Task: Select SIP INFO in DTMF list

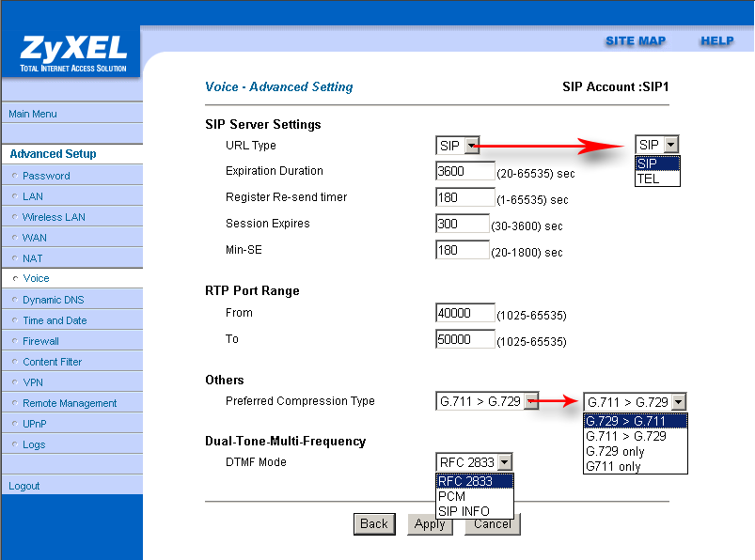Action: pos(475,511)
